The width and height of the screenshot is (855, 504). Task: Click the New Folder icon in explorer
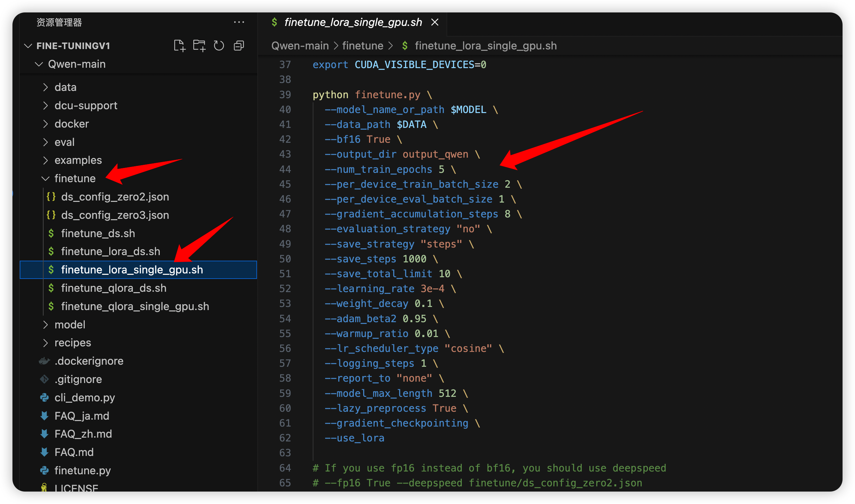(x=199, y=46)
